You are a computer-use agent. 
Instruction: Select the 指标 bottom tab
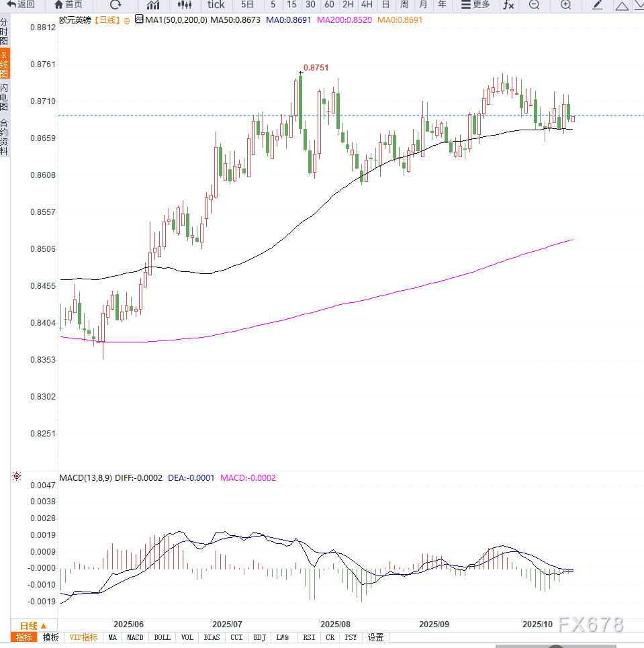(x=24, y=637)
